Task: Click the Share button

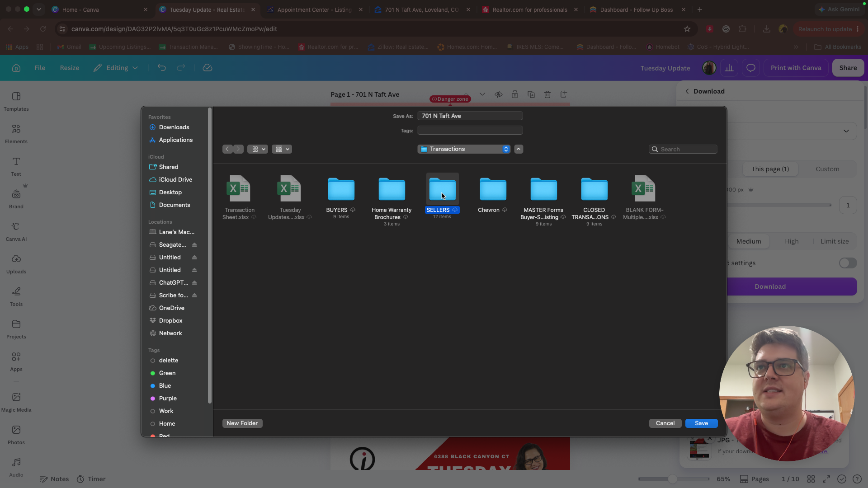Action: coord(848,68)
